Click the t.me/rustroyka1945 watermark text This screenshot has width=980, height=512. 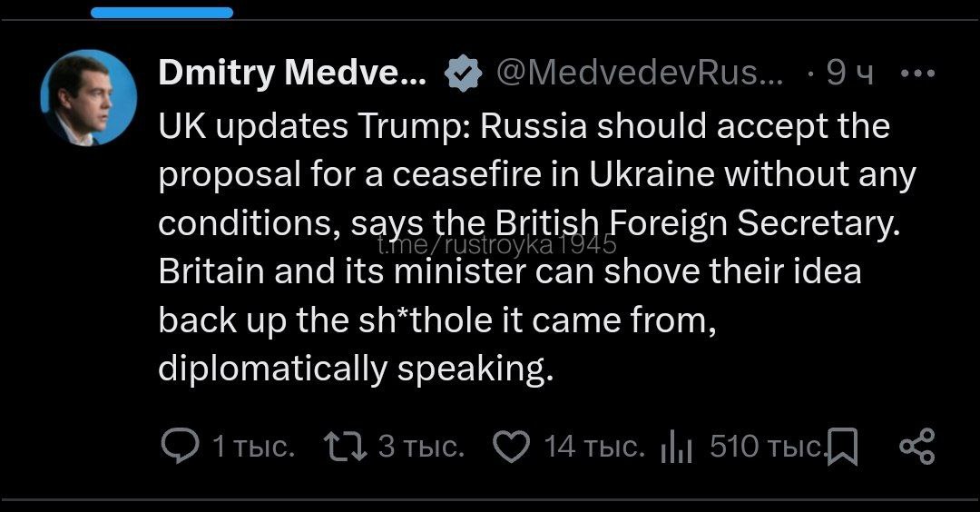point(496,245)
